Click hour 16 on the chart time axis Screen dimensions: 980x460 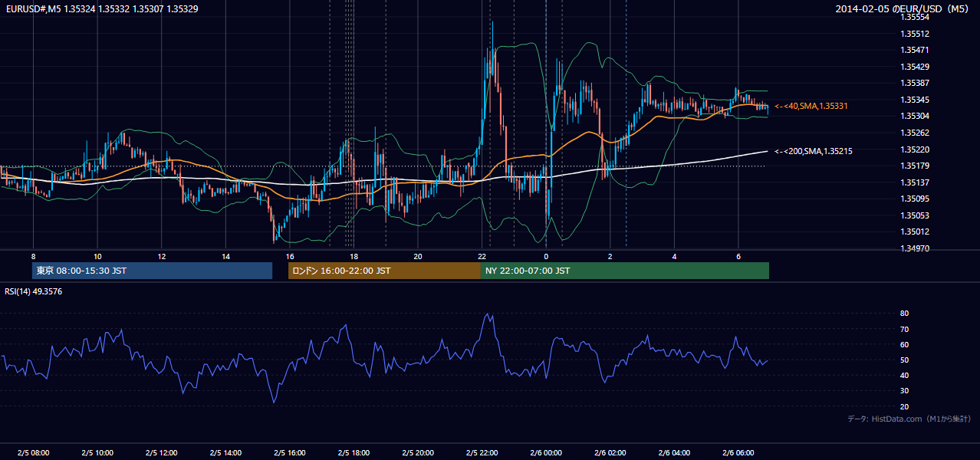pyautogui.click(x=289, y=256)
